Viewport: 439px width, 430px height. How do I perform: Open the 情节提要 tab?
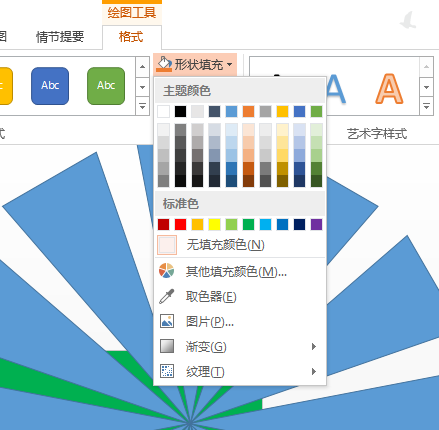coord(60,37)
